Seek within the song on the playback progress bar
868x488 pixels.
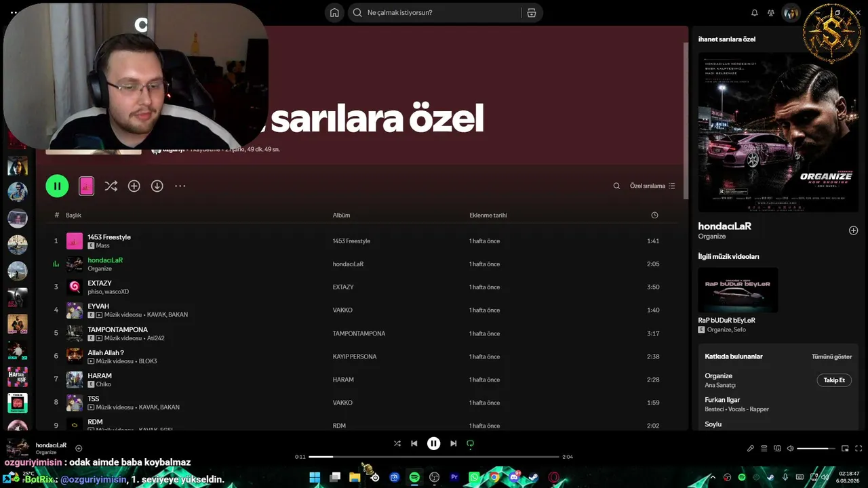coord(434,457)
